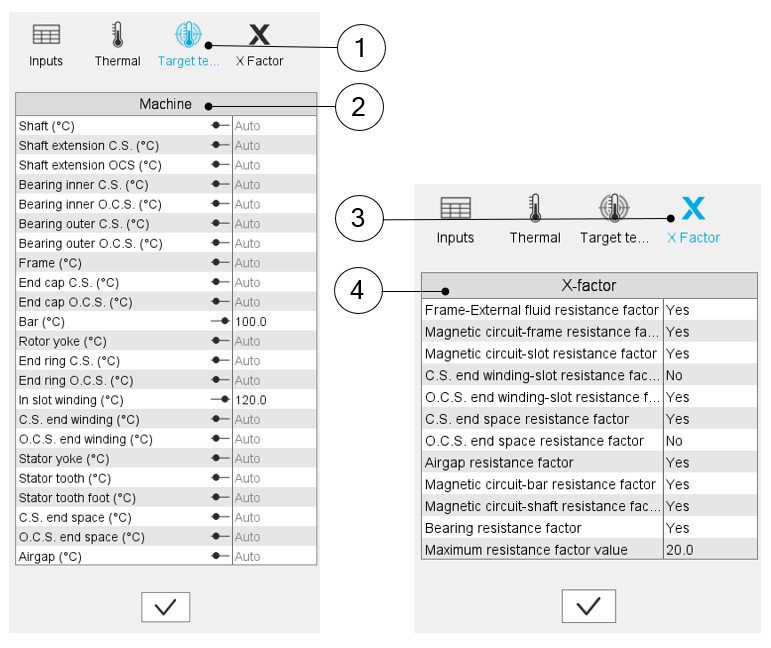This screenshot has width=771, height=648.
Task: Collapse the Machine section header
Action: [x=166, y=104]
